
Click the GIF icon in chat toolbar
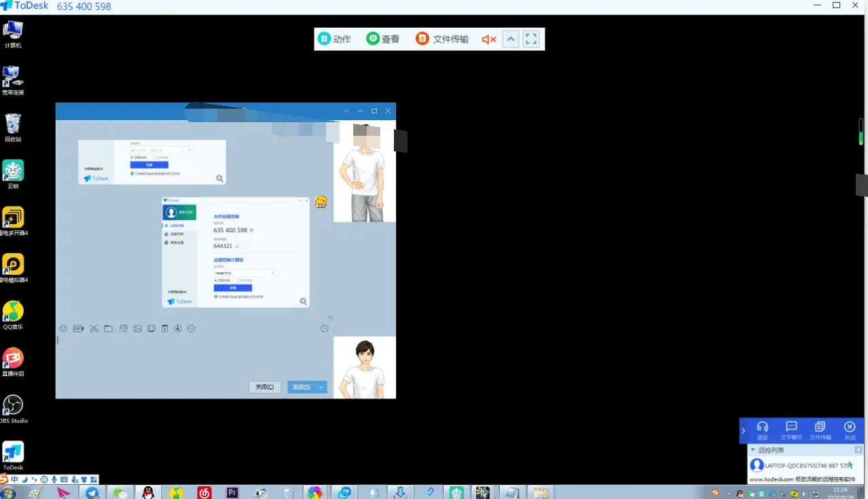[x=78, y=329]
